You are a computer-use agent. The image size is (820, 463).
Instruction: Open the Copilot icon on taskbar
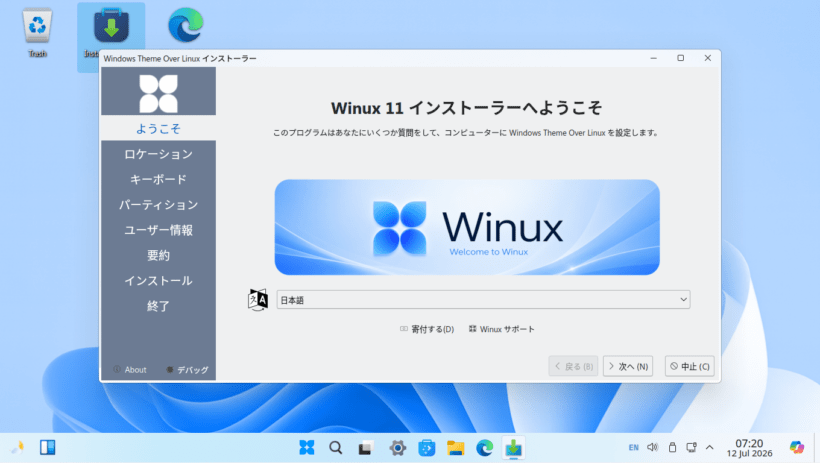796,447
